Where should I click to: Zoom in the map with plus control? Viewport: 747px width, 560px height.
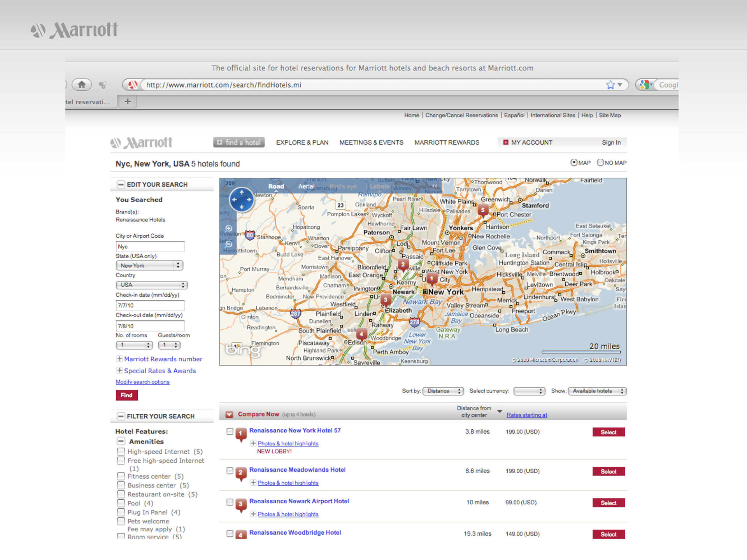(x=229, y=228)
